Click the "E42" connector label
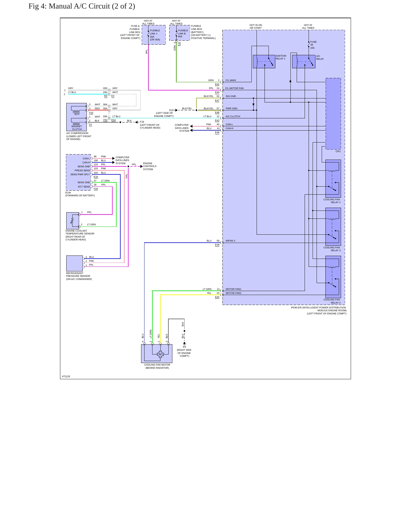411x532 pixels. pos(217,84)
